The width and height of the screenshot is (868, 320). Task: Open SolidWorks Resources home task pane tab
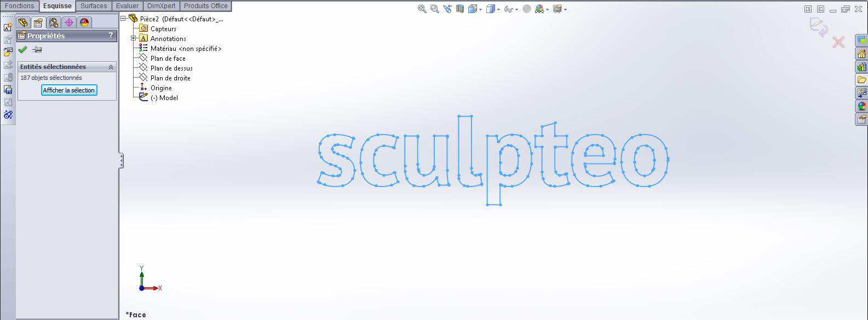pos(861,54)
